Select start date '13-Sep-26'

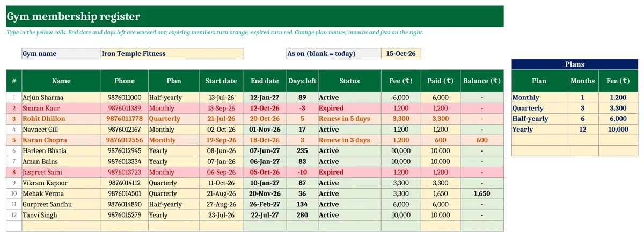(x=221, y=108)
